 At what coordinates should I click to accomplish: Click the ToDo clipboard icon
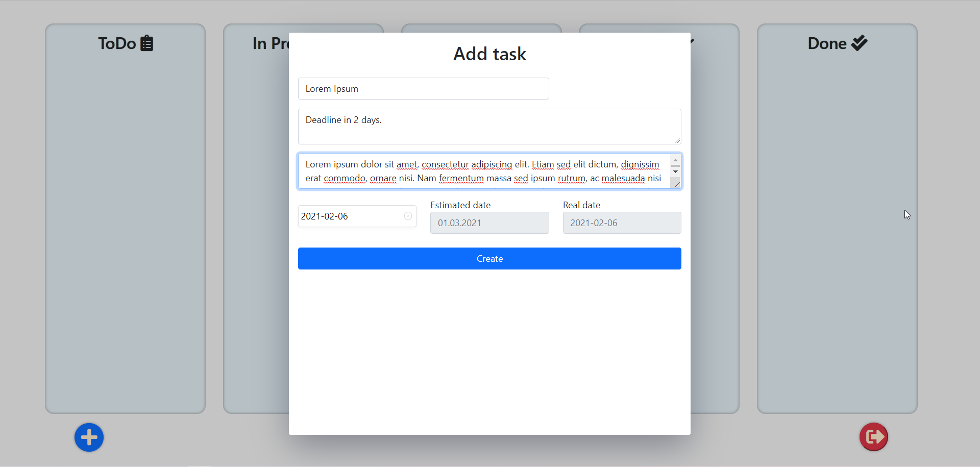point(147,43)
